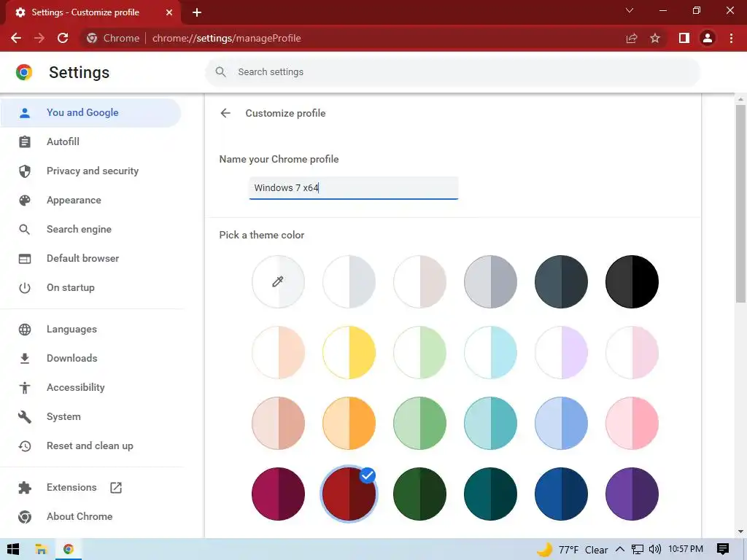Viewport: 747px width, 560px height.
Task: Select the Settings - Customize profile tab
Action: (93, 12)
